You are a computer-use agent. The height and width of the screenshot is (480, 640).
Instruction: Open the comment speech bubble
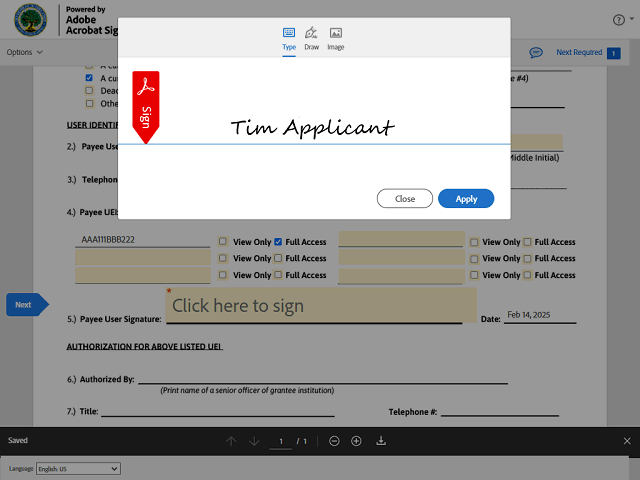pyautogui.click(x=536, y=53)
